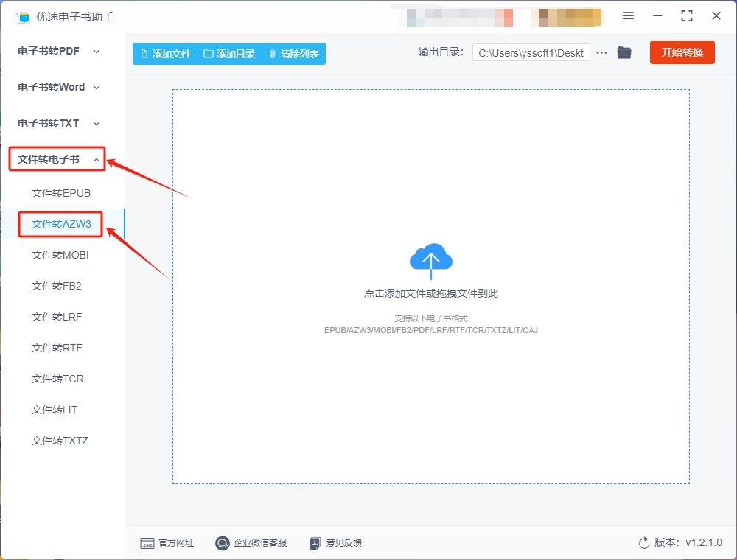
Task: Select 文件转MOBI in the sidebar
Action: point(60,254)
